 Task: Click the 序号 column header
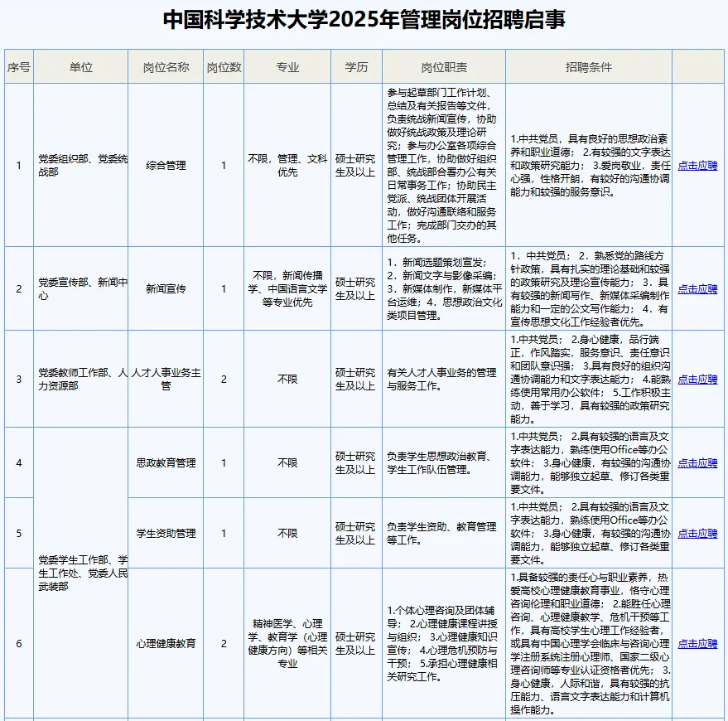[x=18, y=67]
